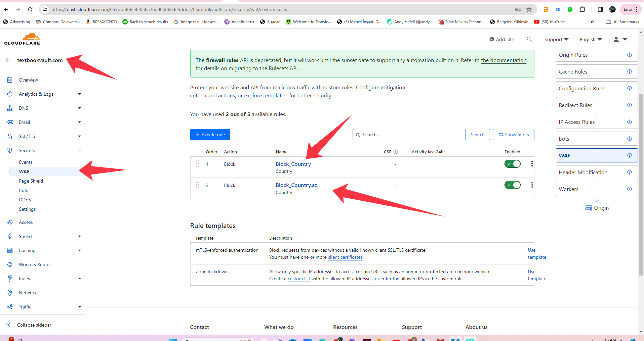
Task: Click the back arrow next to textbookvault.com
Action: [7, 60]
